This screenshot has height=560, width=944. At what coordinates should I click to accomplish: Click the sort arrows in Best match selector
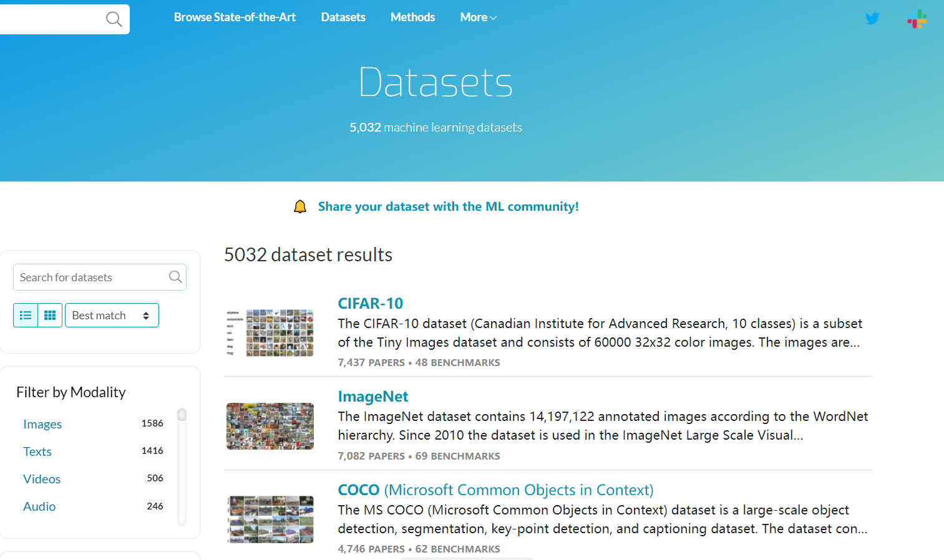tap(147, 315)
